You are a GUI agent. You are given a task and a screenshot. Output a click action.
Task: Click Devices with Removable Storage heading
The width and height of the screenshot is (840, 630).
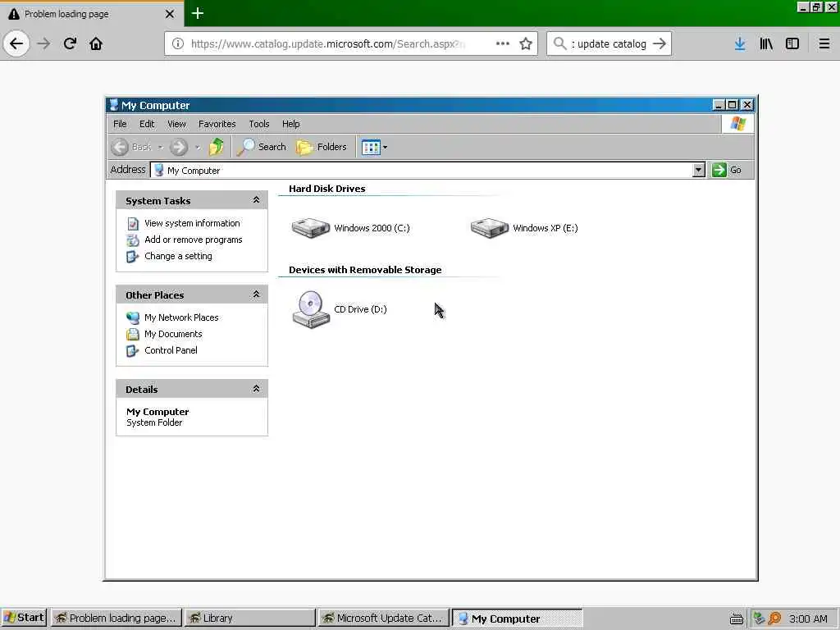365,270
